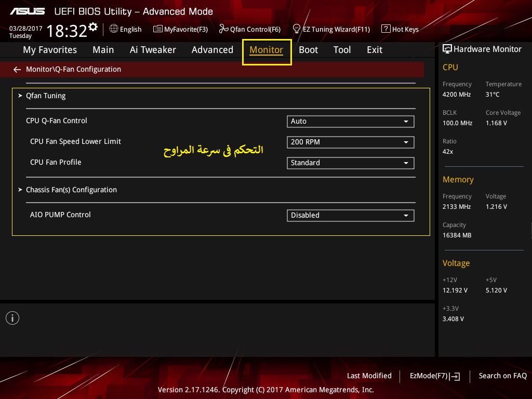This screenshot has width=532, height=399.
Task: Click the info icon in help panel
Action: pyautogui.click(x=12, y=318)
